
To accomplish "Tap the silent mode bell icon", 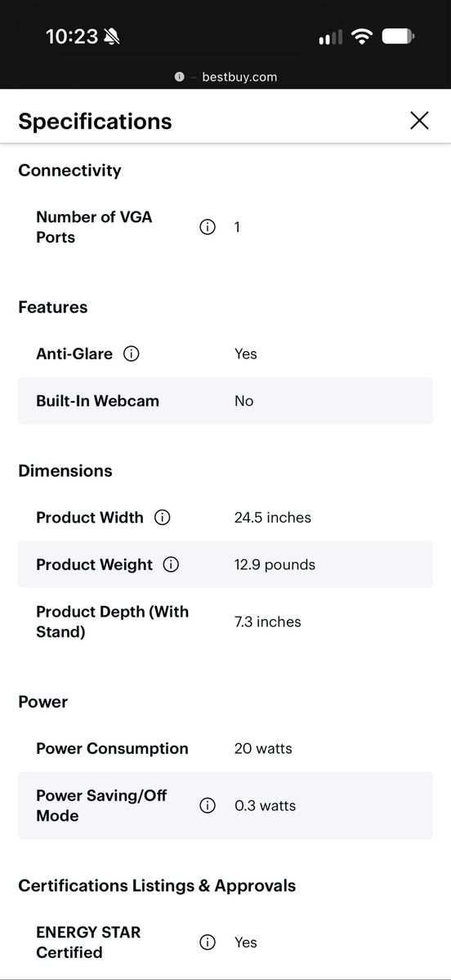I will click(x=112, y=37).
